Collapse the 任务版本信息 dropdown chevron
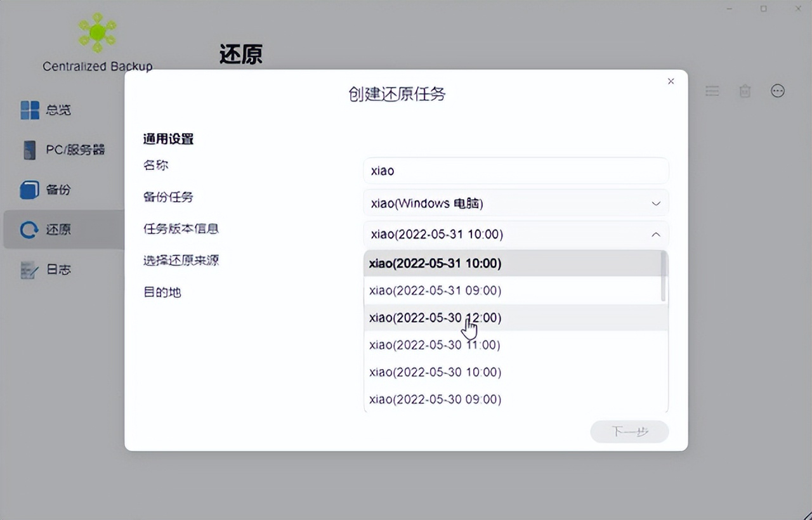The width and height of the screenshot is (812, 520). [657, 234]
